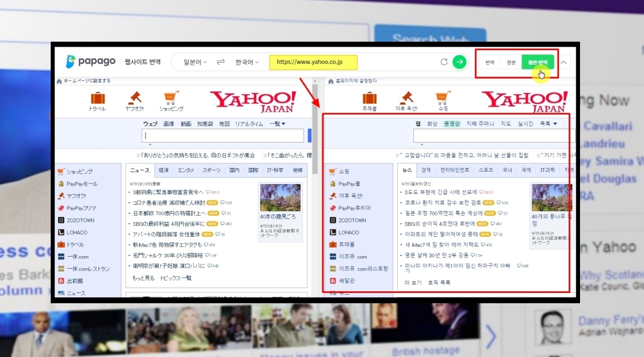Click the PayPay몰 icon in right sidebar
Image resolution: width=644 pixels, height=357 pixels.
click(x=333, y=184)
